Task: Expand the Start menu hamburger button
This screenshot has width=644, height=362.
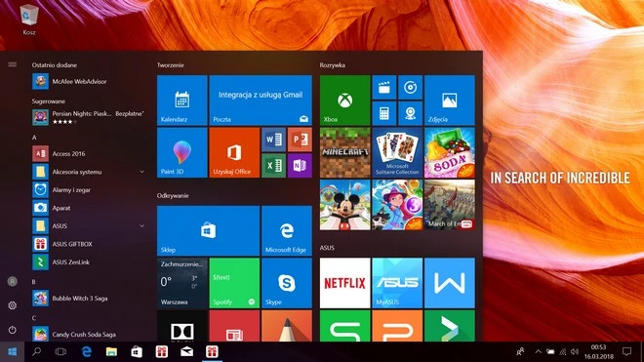Action: (x=13, y=64)
